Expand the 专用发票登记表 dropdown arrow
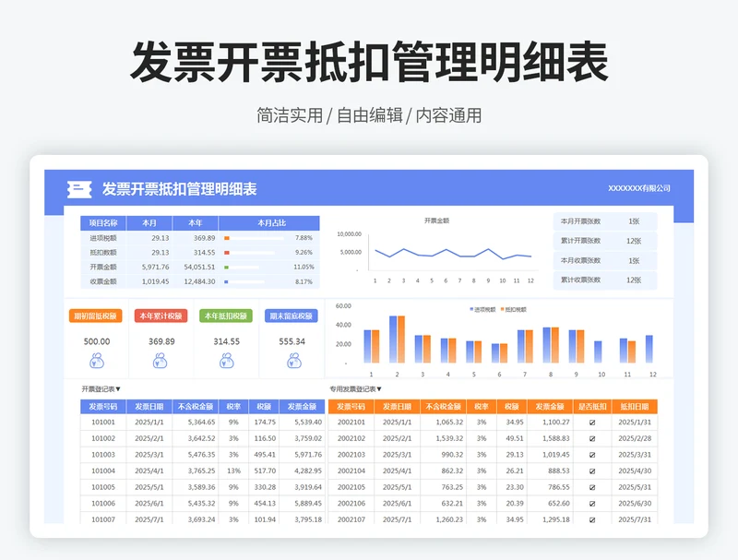Viewport: 738px width, 560px height. coord(378,389)
